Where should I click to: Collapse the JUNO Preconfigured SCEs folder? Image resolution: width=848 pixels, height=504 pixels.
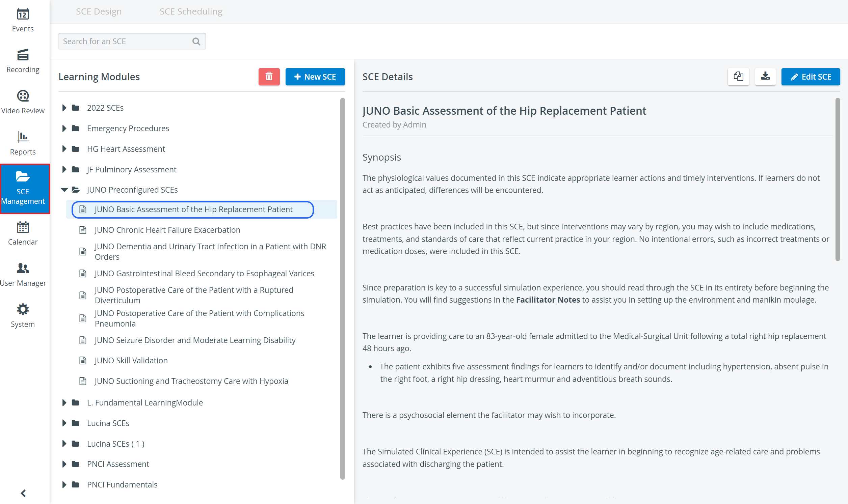[x=64, y=190]
